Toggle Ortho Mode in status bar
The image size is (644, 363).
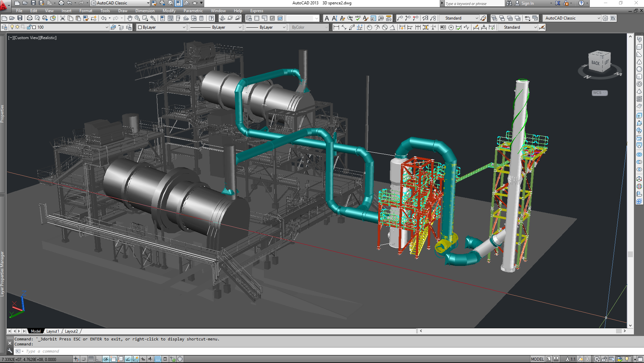click(x=98, y=359)
